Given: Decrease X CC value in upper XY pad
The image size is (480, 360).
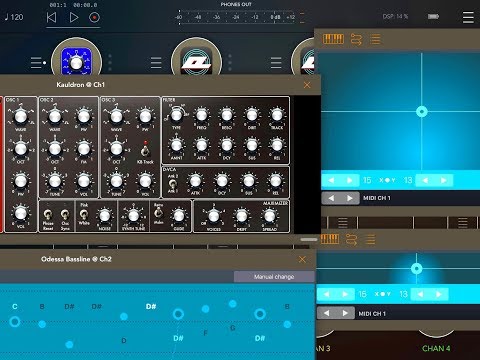Looking at the screenshot, I should 331,180.
